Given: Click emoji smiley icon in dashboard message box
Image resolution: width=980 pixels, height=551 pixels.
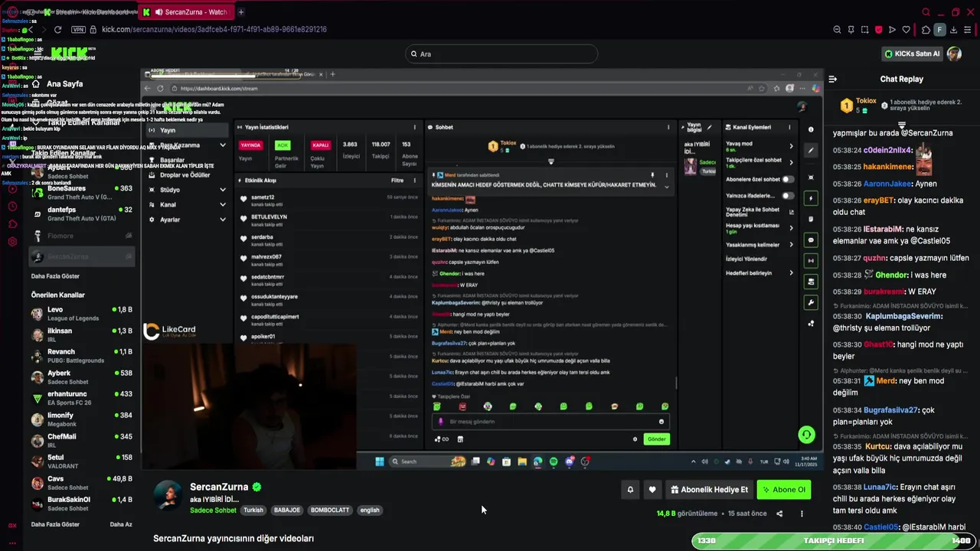Looking at the screenshot, I should click(661, 422).
